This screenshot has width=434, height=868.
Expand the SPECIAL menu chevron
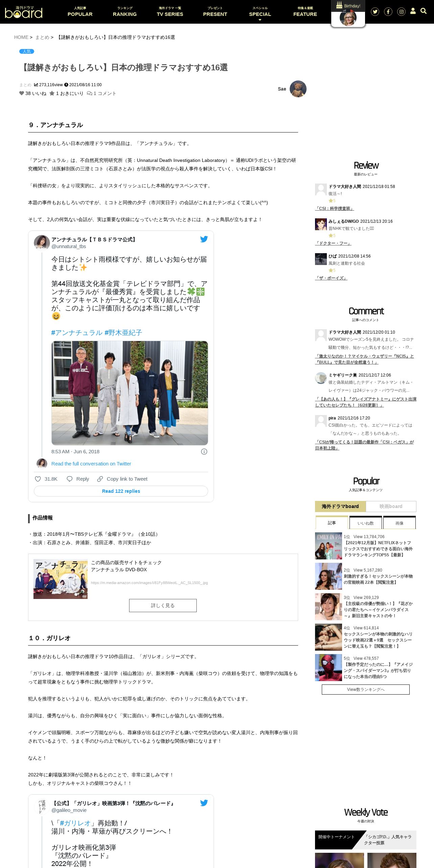tap(260, 20)
